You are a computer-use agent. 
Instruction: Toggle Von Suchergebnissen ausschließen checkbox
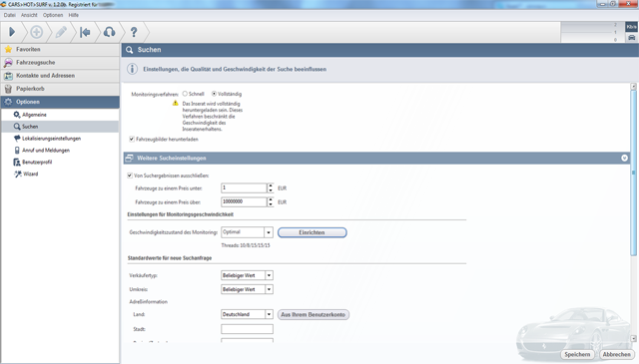pyautogui.click(x=130, y=176)
